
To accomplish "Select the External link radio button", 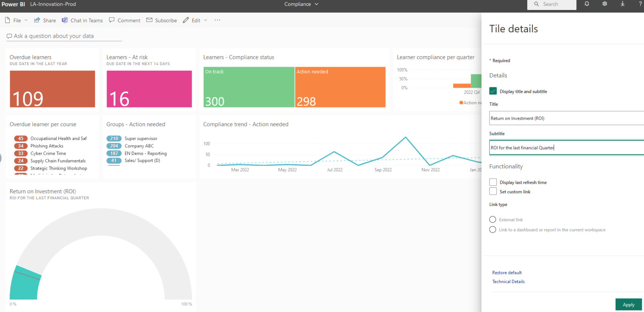I will tap(493, 220).
